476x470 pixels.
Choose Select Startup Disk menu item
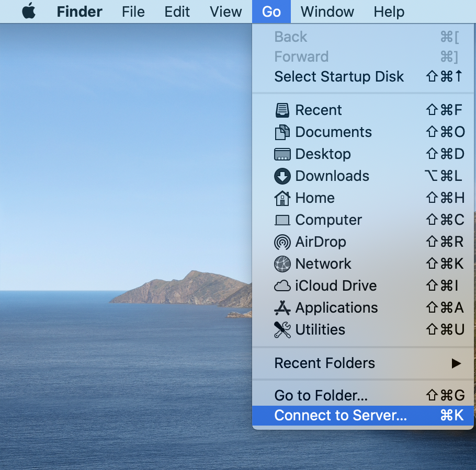[363, 76]
